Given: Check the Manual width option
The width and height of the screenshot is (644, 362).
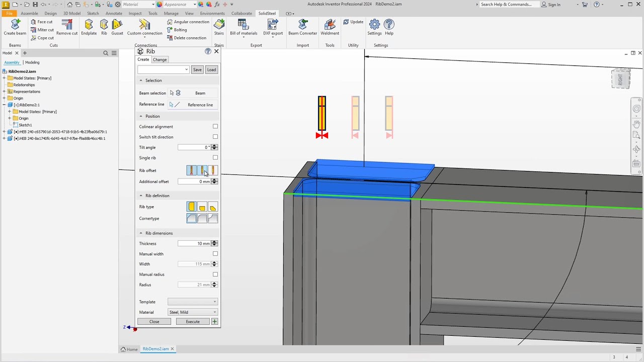Looking at the screenshot, I should [215, 254].
